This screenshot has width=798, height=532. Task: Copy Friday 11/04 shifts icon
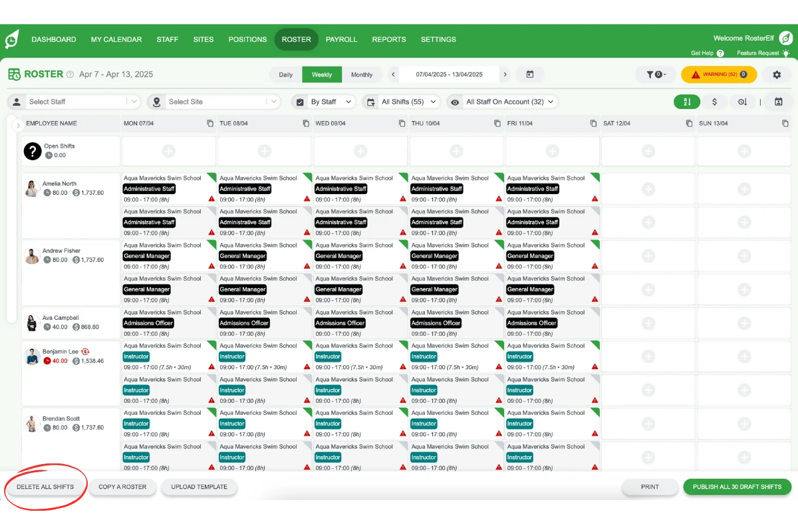593,124
